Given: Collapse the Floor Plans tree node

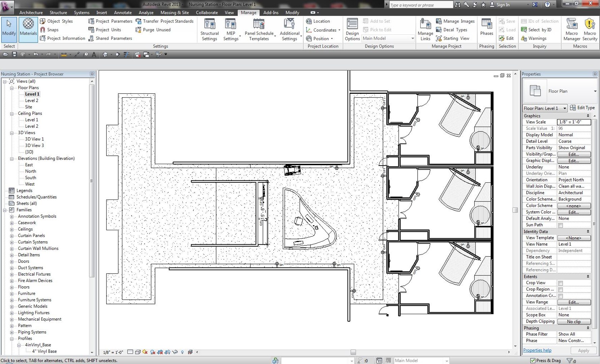Looking at the screenshot, I should [x=12, y=88].
